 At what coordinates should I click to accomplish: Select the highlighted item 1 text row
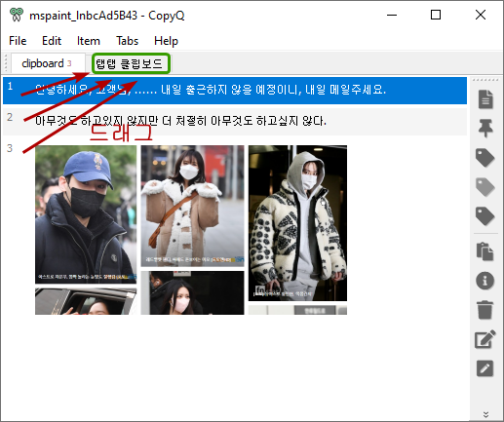point(235,90)
